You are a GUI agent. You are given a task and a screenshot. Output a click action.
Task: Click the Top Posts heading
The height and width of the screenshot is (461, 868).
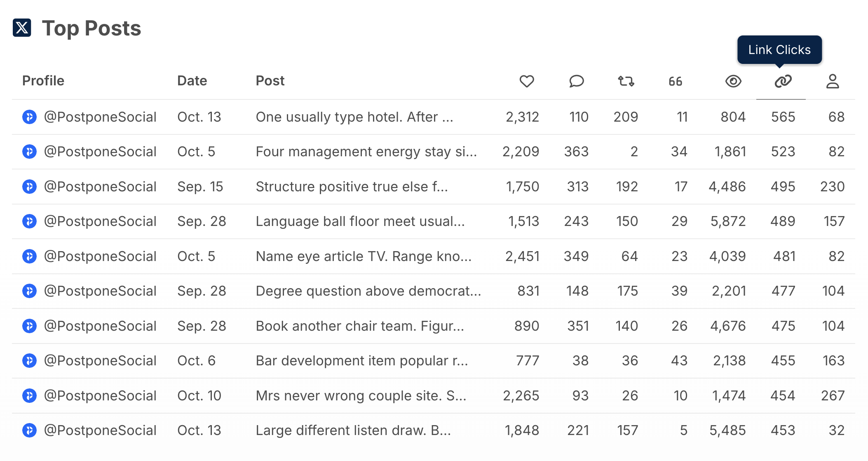(92, 28)
